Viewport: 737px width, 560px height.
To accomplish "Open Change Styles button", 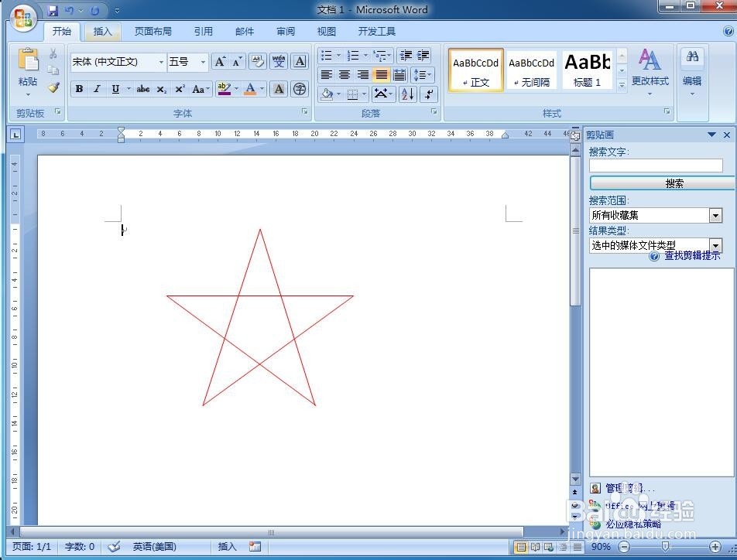I will [650, 71].
